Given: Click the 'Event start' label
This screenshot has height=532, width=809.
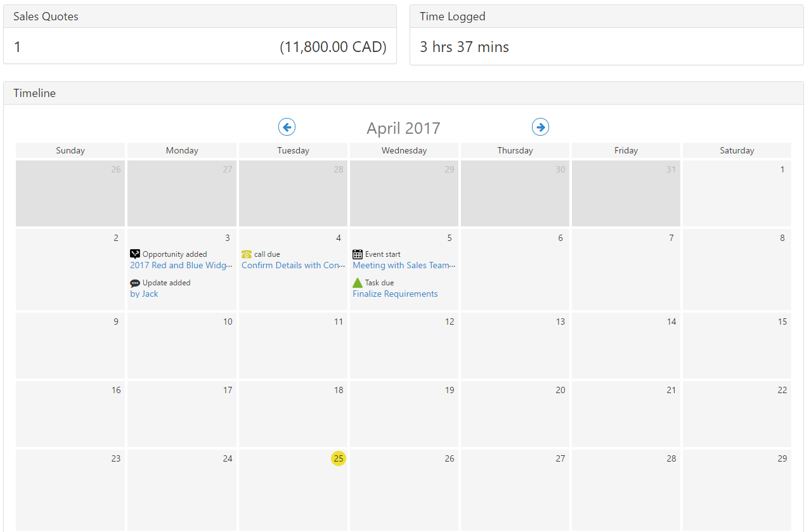Looking at the screenshot, I should click(383, 254).
